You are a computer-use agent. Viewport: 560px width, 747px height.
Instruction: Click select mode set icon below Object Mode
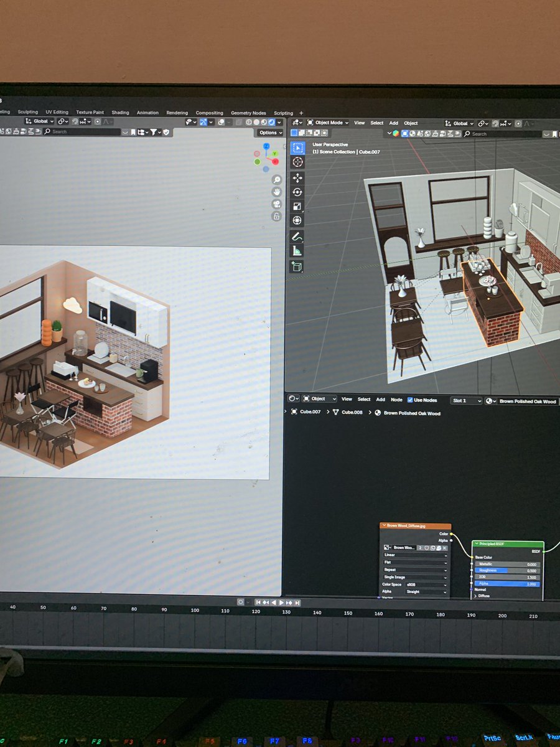294,133
